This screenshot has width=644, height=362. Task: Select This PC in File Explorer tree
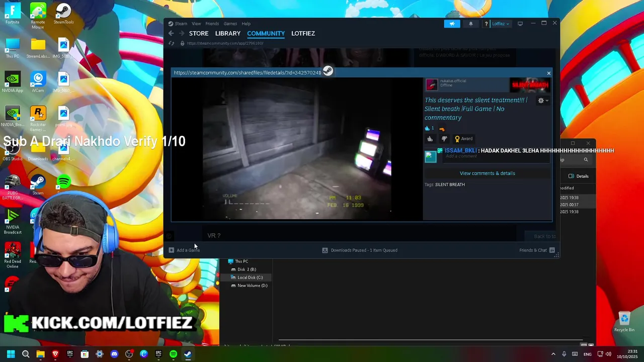tap(241, 261)
